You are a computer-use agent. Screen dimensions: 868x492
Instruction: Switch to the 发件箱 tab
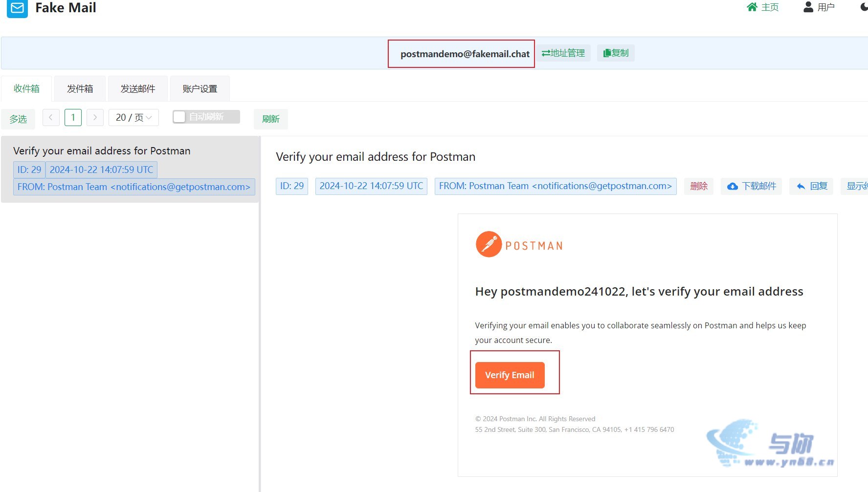[80, 88]
